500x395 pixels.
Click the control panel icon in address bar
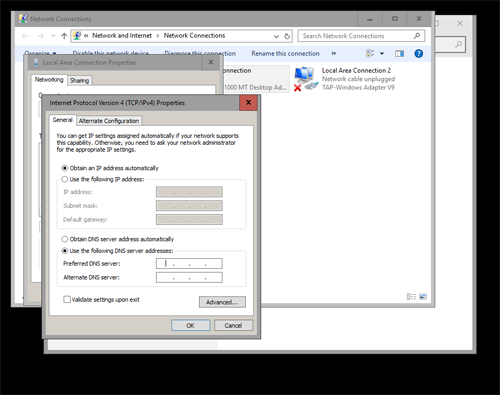[77, 35]
